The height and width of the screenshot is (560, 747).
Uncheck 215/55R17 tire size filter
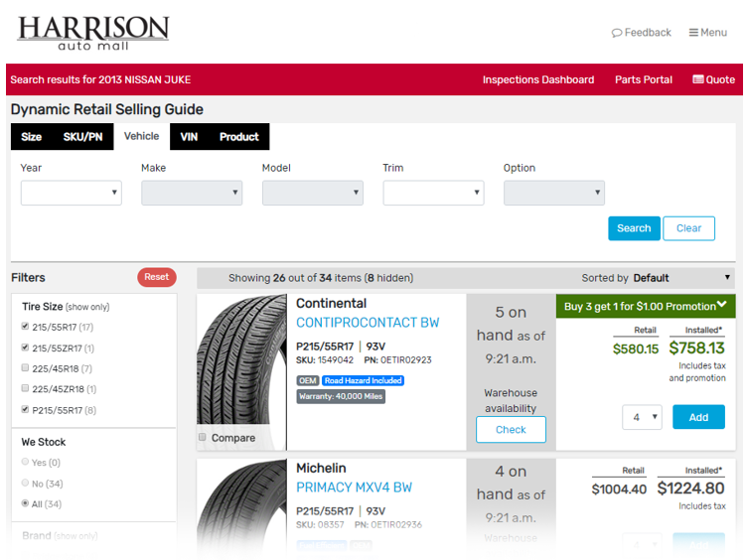pyautogui.click(x=25, y=327)
